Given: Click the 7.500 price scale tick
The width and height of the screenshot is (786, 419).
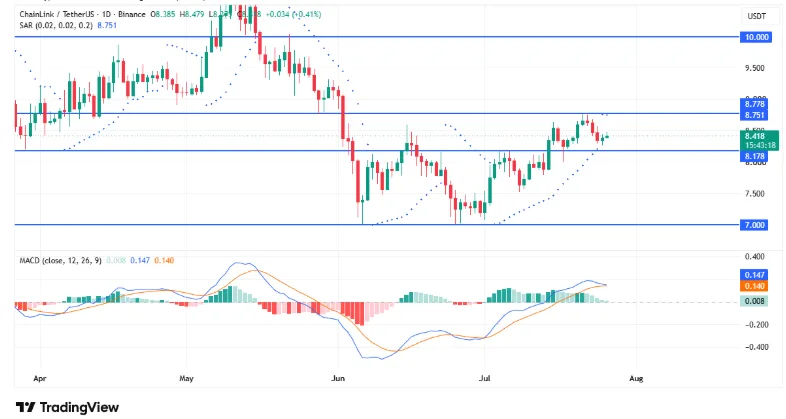Looking at the screenshot, I should point(755,194).
